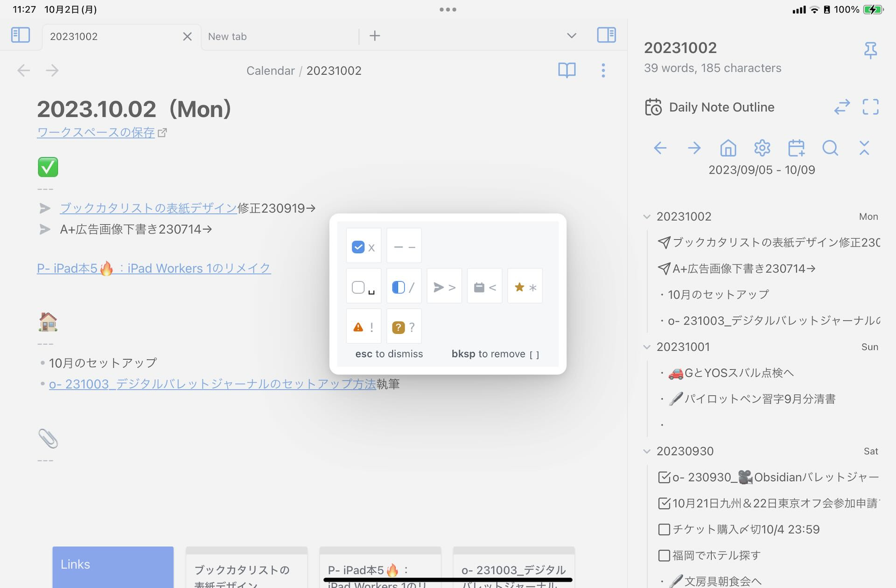This screenshot has height=588, width=896.
Task: Toggle the left sidebar panel icon
Action: (21, 35)
